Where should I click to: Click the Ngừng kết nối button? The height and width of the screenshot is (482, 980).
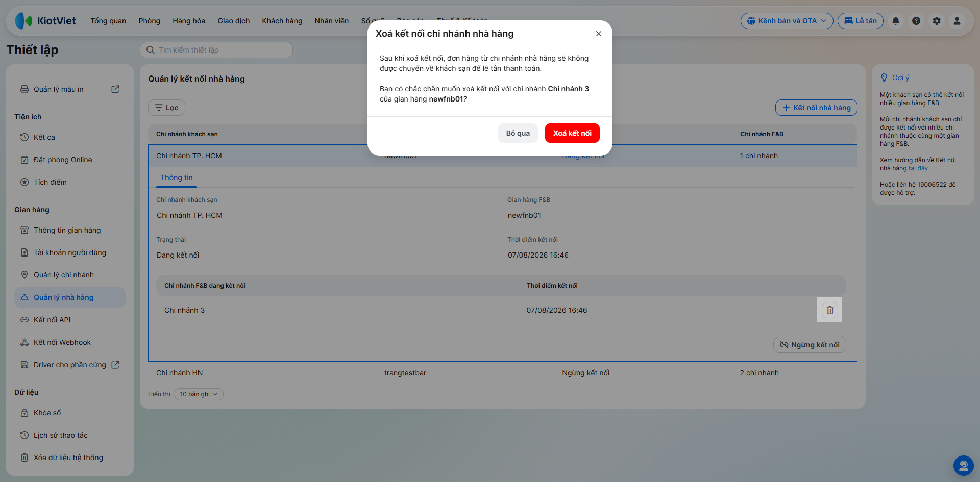click(x=810, y=345)
